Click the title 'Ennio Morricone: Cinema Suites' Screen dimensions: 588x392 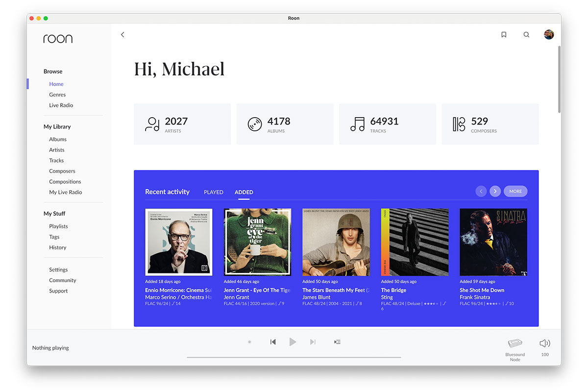click(178, 290)
